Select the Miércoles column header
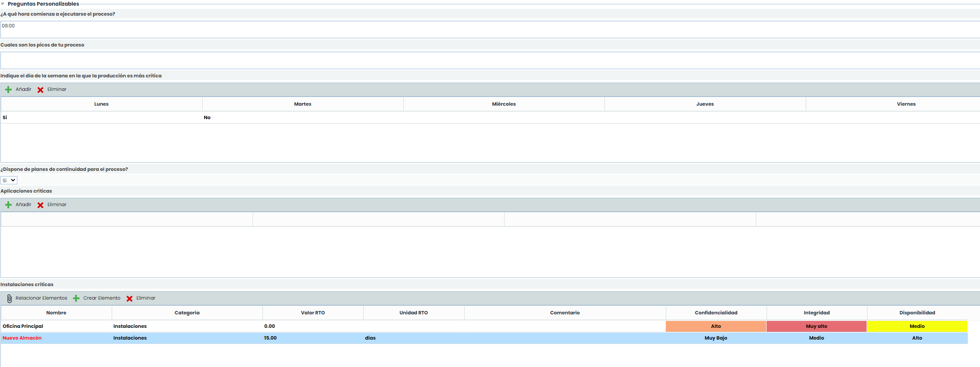 pos(504,104)
